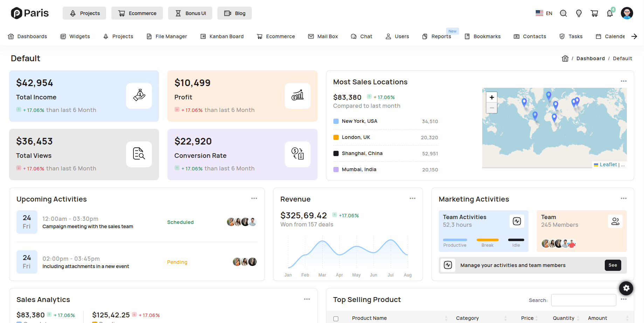
Task: Open the shopping cart icon in the header
Action: click(594, 13)
